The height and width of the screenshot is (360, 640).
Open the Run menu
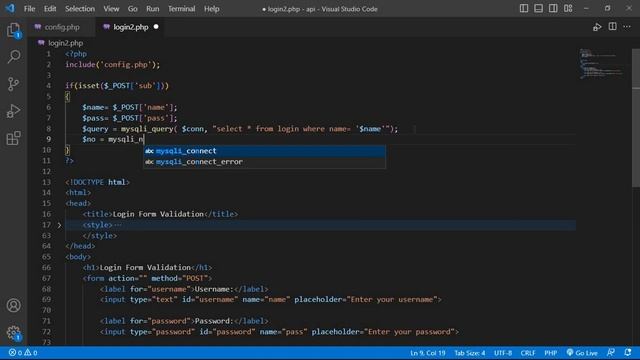pyautogui.click(x=153, y=9)
